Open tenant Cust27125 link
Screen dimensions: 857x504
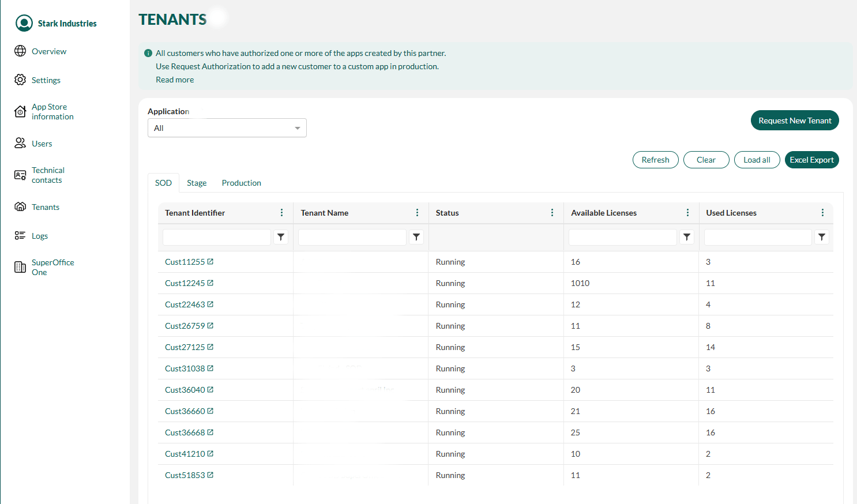(185, 347)
